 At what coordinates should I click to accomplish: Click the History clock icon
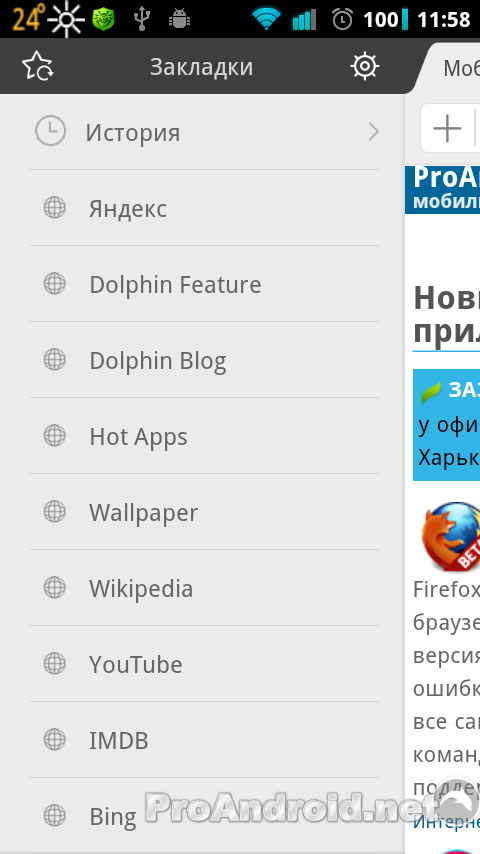click(x=50, y=131)
